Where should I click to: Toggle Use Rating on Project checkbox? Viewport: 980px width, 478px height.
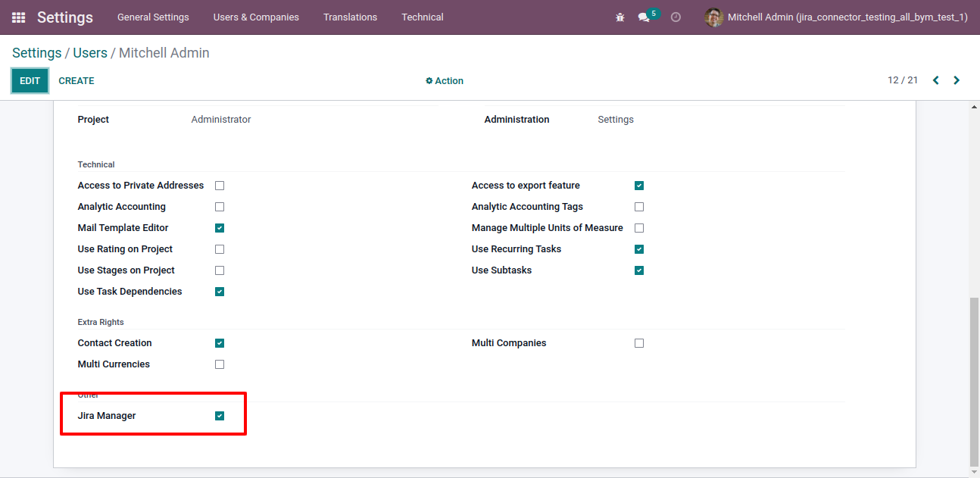[x=220, y=249]
